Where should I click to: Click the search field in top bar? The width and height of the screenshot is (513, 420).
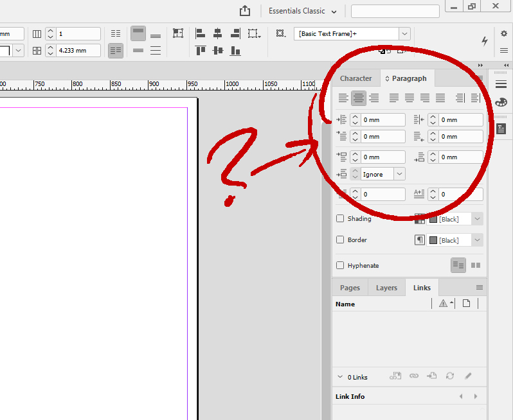pos(395,11)
